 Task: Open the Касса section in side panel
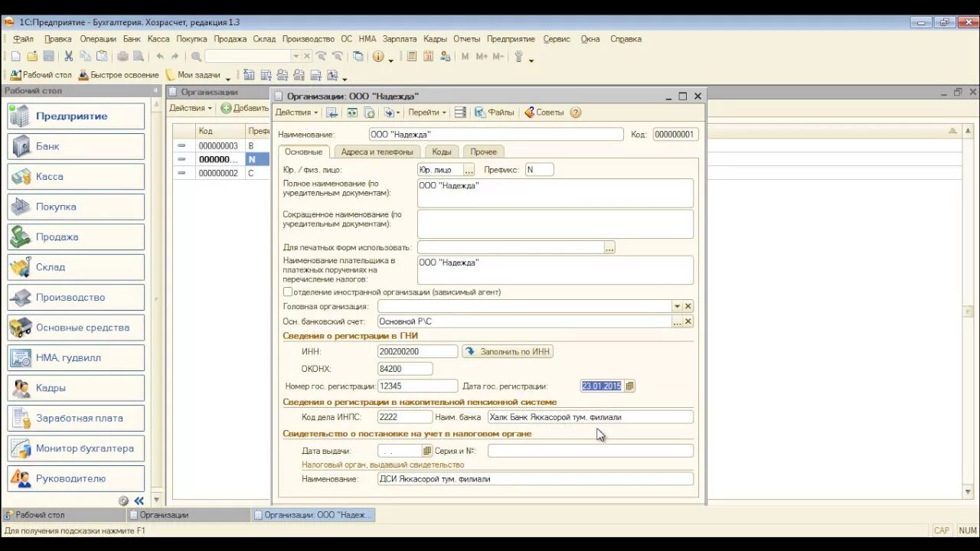coord(76,177)
